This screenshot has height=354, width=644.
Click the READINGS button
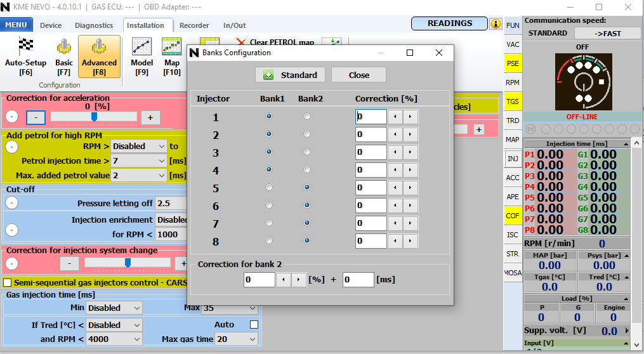[449, 23]
